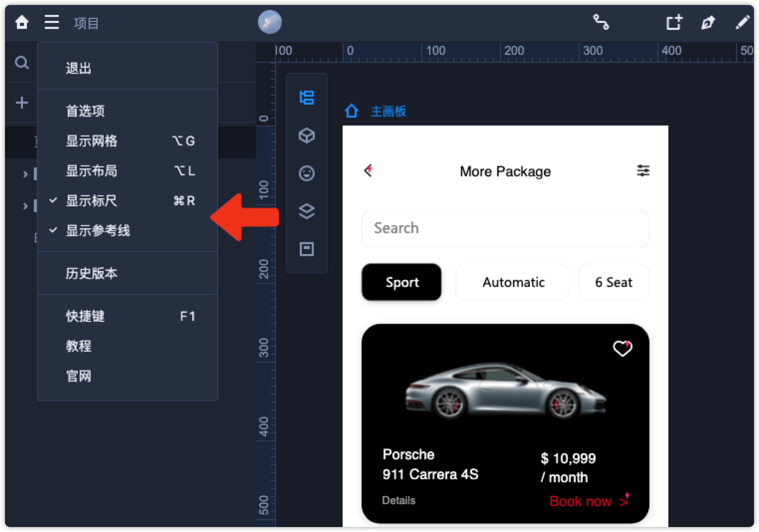This screenshot has height=532, width=759.
Task: Select the Sport filter button
Action: [x=401, y=282]
